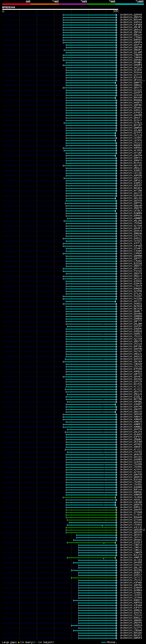
Task: Click the cyan ~100% identity legend bar
Action: tap(130, 4)
